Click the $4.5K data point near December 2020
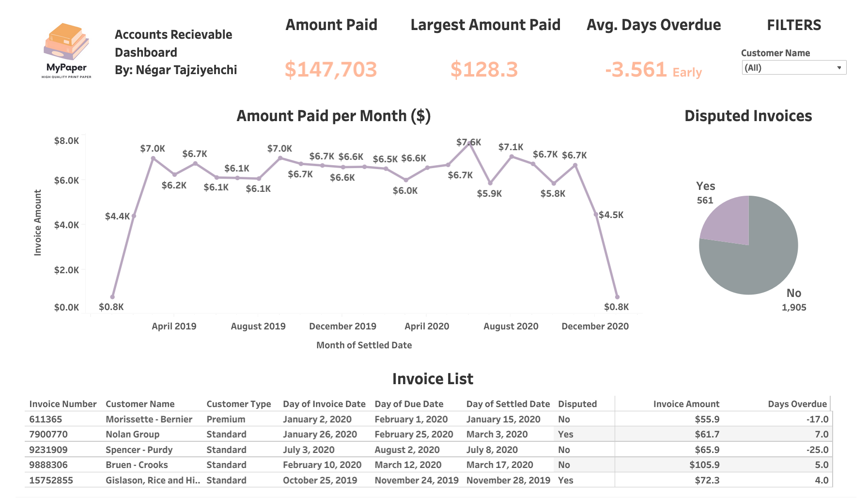Viewport: 868px width, 498px height. 596,215
